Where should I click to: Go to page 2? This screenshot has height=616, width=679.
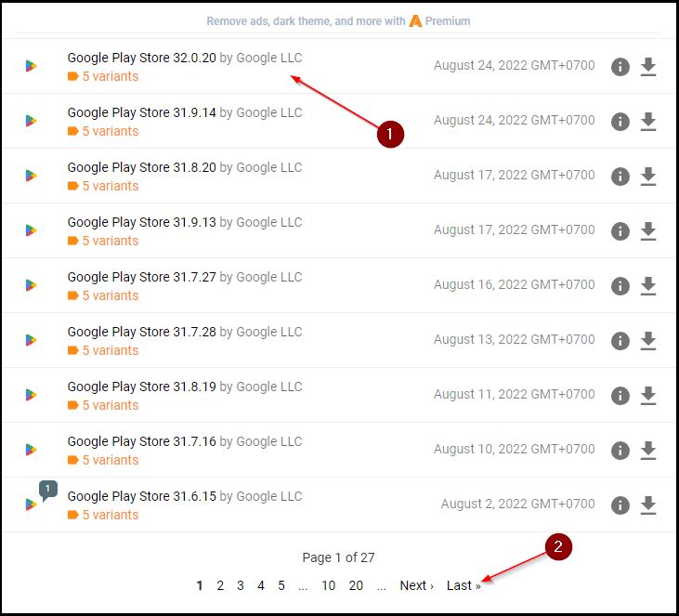[x=220, y=585]
